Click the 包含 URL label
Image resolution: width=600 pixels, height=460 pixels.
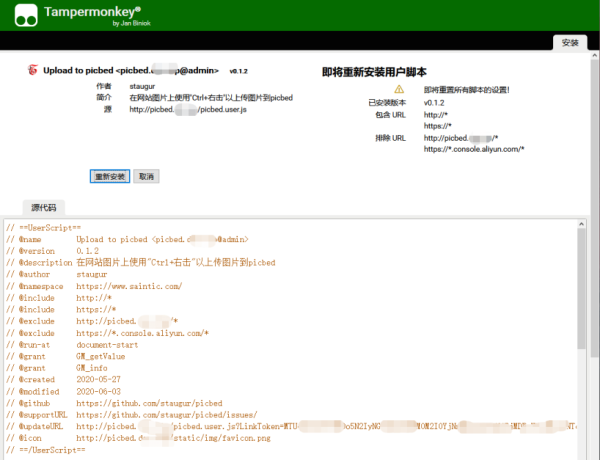[390, 115]
